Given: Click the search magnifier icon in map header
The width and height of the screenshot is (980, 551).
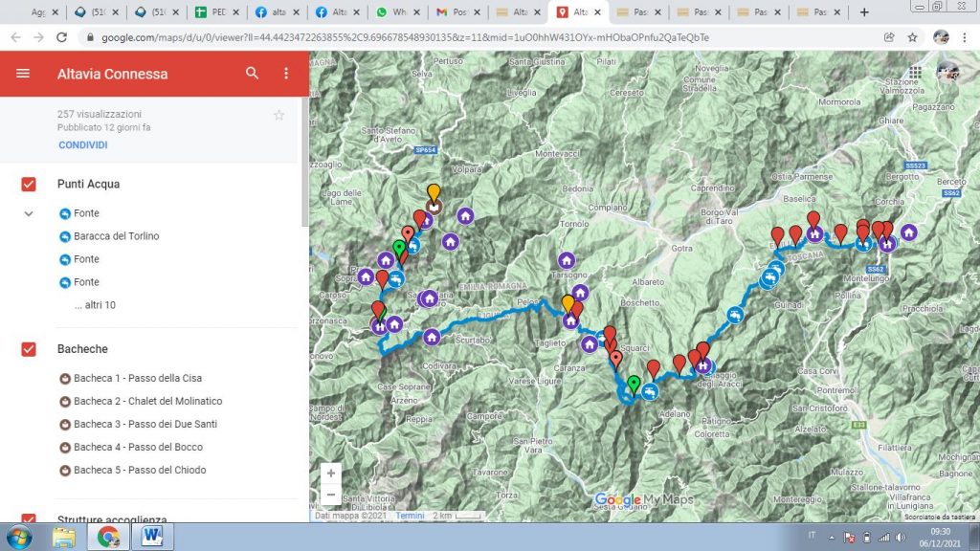Looking at the screenshot, I should [x=252, y=74].
